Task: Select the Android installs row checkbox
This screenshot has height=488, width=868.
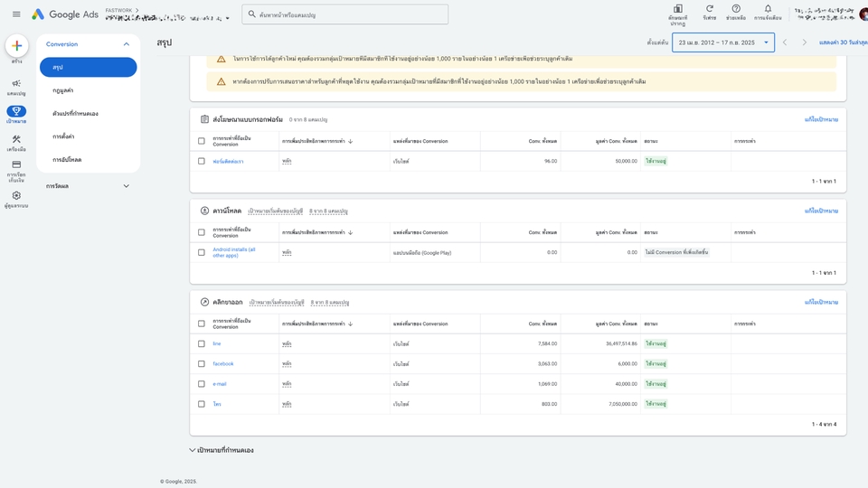Action: click(202, 252)
